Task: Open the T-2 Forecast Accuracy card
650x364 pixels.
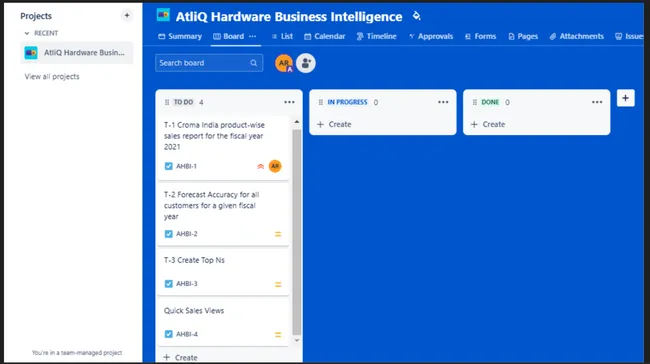Action: coord(223,215)
